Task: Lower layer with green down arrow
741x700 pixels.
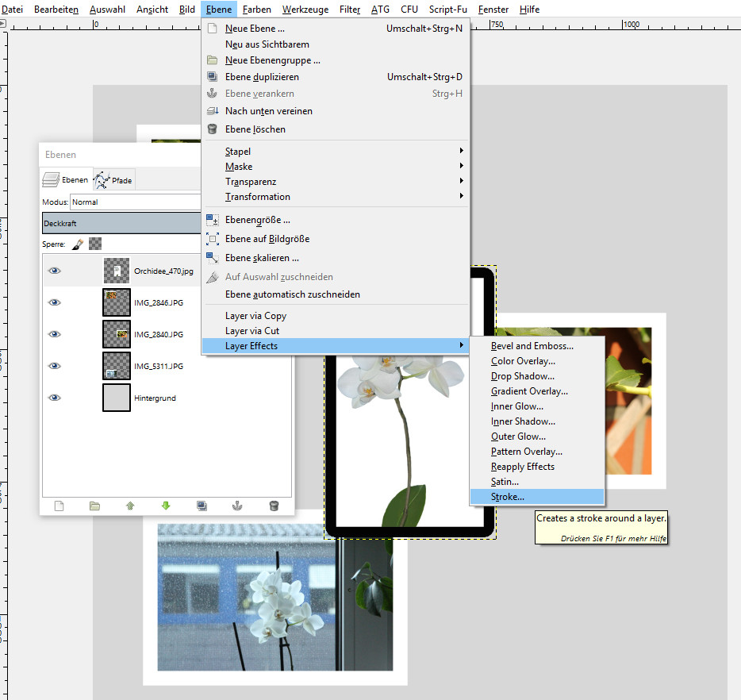Action: pyautogui.click(x=166, y=506)
